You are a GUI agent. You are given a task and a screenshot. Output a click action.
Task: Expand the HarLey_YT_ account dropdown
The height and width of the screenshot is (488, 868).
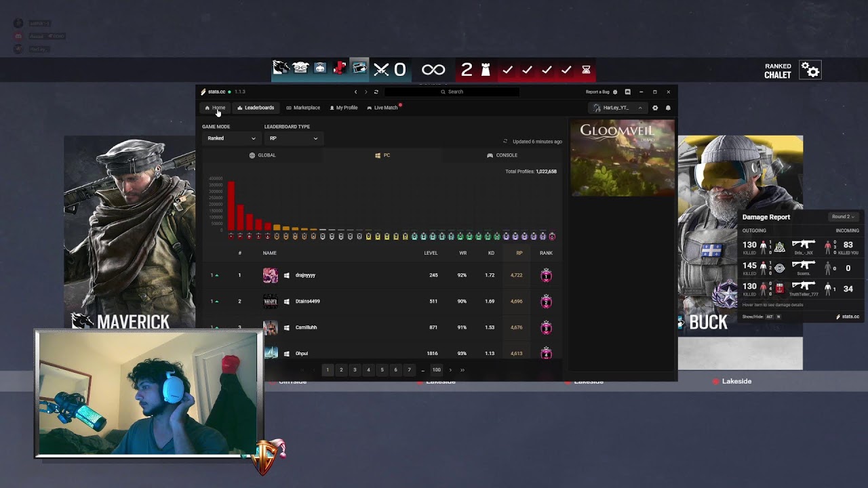616,108
